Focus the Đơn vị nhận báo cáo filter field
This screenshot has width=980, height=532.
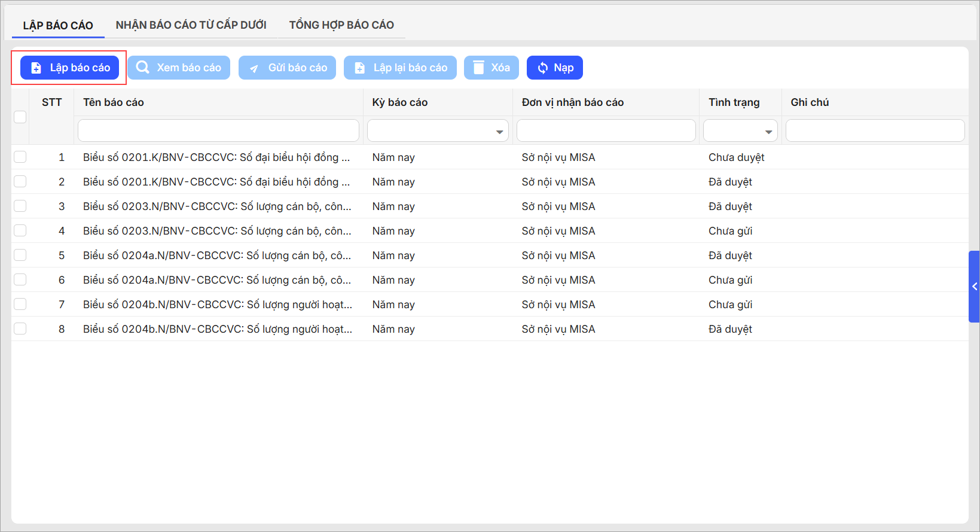pos(606,130)
